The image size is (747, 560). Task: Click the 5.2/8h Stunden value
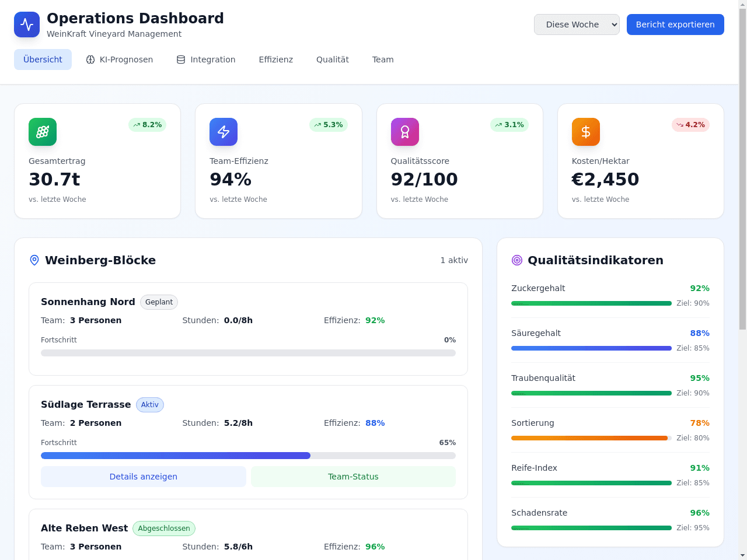(238, 423)
